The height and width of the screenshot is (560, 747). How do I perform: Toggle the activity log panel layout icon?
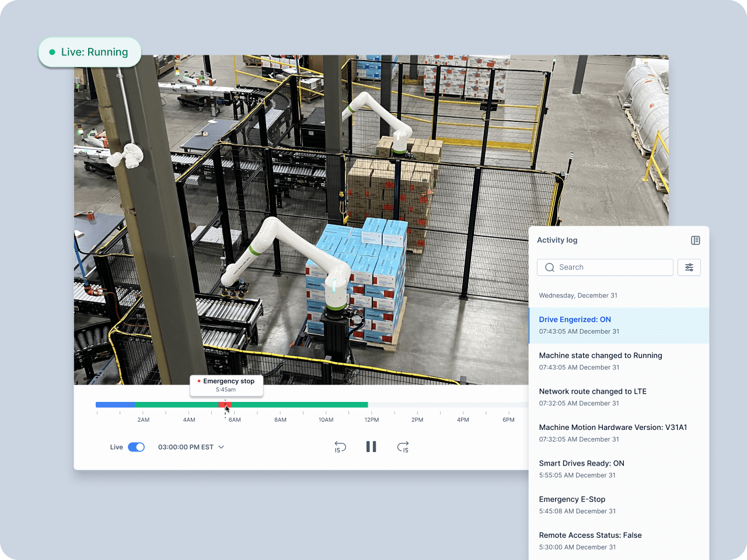click(x=695, y=240)
